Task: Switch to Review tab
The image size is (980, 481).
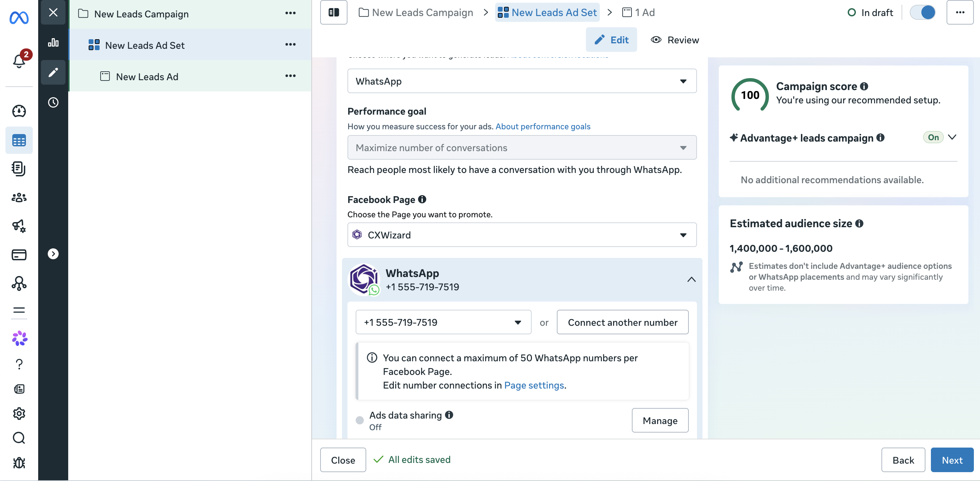Action: pyautogui.click(x=674, y=40)
